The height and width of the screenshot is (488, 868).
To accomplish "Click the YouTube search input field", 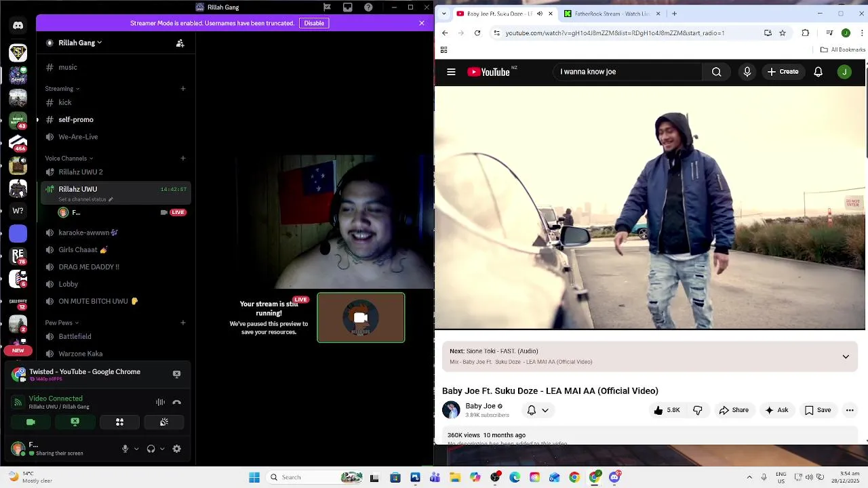I will [627, 72].
